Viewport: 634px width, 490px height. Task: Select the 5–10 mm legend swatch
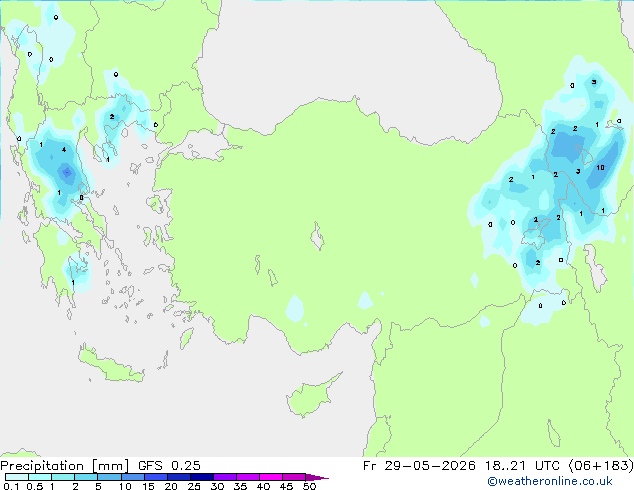click(x=109, y=477)
